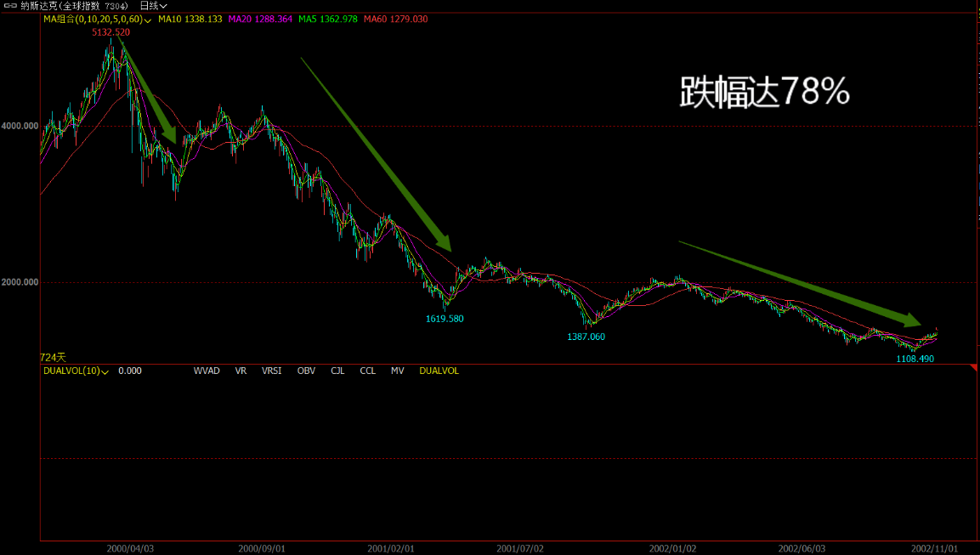This screenshot has height=555, width=980.
Task: Switch to the WVAD indicator tab
Action: tap(207, 371)
